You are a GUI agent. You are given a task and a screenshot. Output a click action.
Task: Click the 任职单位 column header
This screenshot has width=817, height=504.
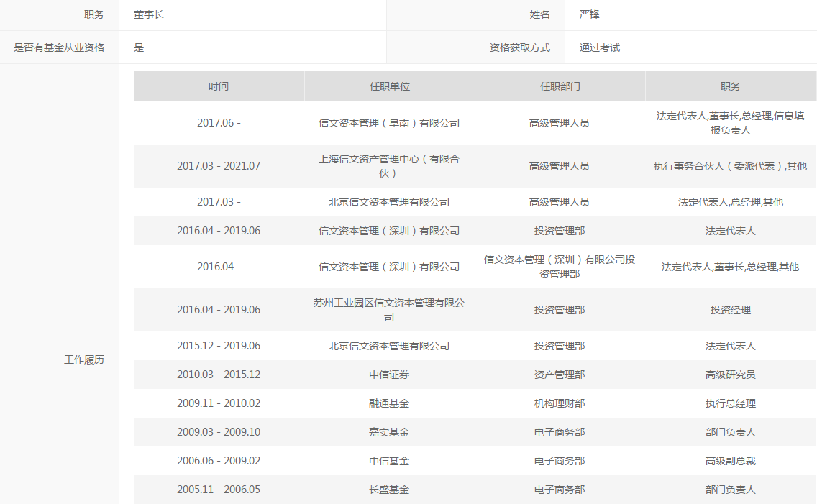[389, 86]
